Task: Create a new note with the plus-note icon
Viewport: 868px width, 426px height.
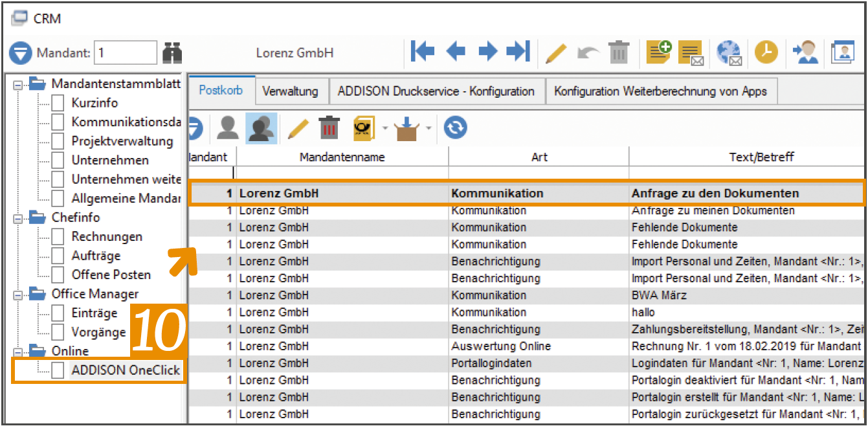Action: tap(659, 52)
